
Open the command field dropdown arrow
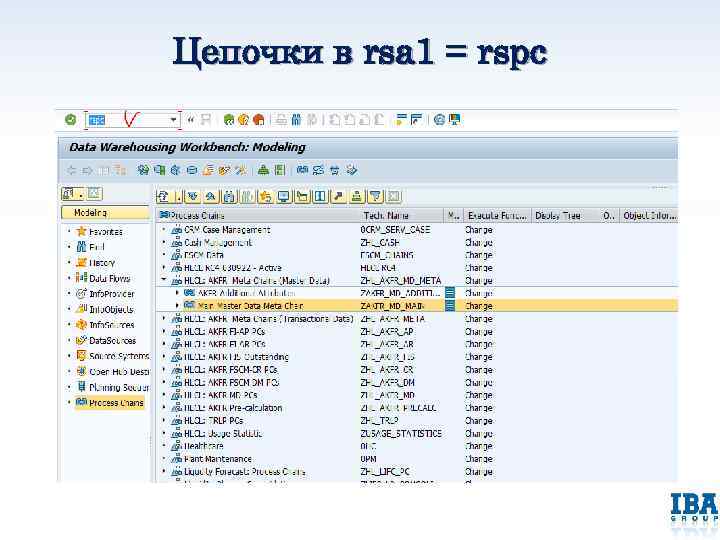(173, 120)
